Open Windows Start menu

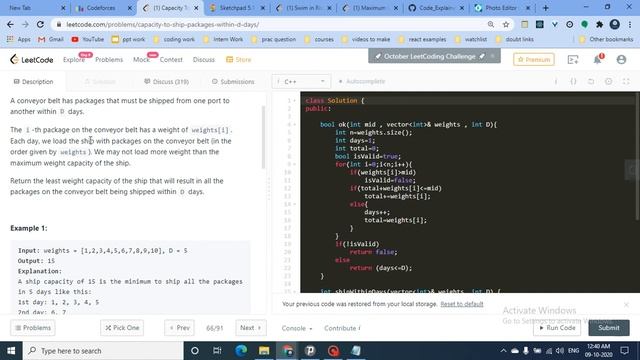click(x=11, y=351)
